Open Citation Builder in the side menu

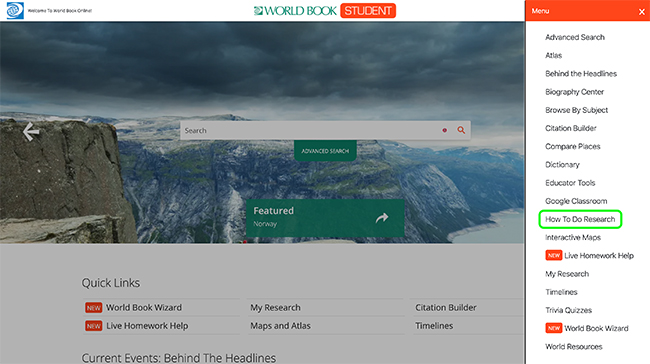570,129
